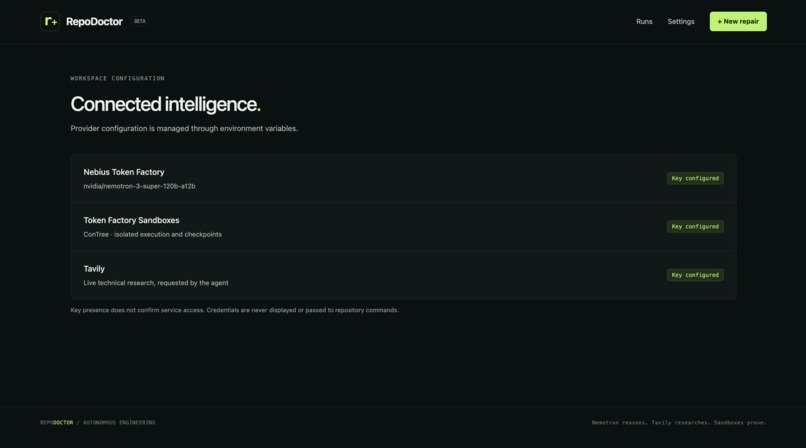Click Key configured badge for Tavily
This screenshot has height=448, width=806.
[x=695, y=275]
